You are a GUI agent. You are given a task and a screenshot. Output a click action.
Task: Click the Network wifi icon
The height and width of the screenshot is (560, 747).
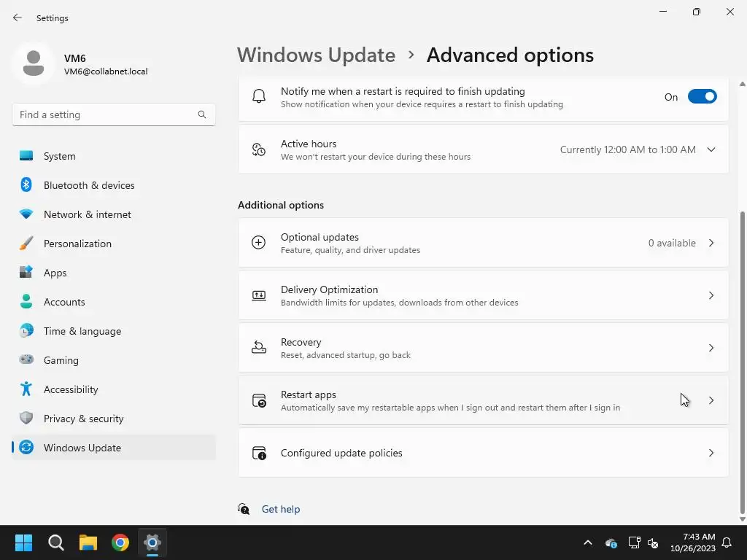click(x=26, y=214)
